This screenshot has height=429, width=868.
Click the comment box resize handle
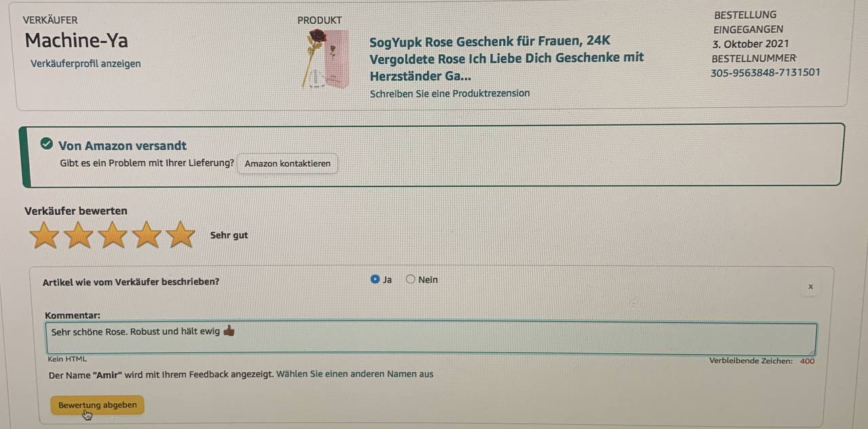(x=813, y=351)
